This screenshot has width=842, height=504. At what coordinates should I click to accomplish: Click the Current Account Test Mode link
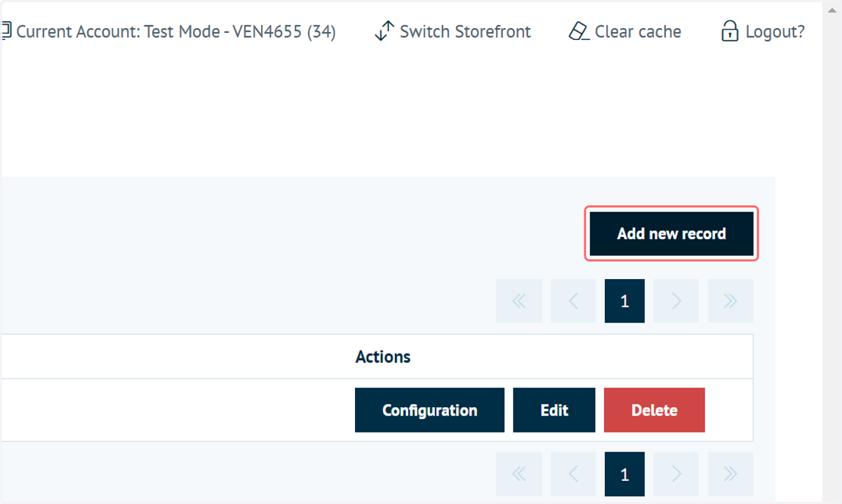point(175,32)
